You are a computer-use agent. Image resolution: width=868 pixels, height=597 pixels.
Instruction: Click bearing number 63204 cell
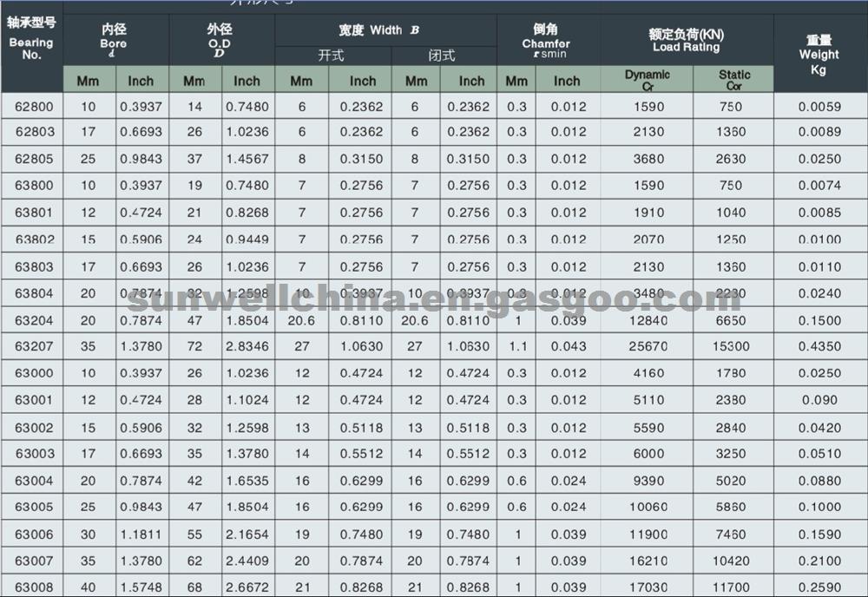[x=33, y=320]
